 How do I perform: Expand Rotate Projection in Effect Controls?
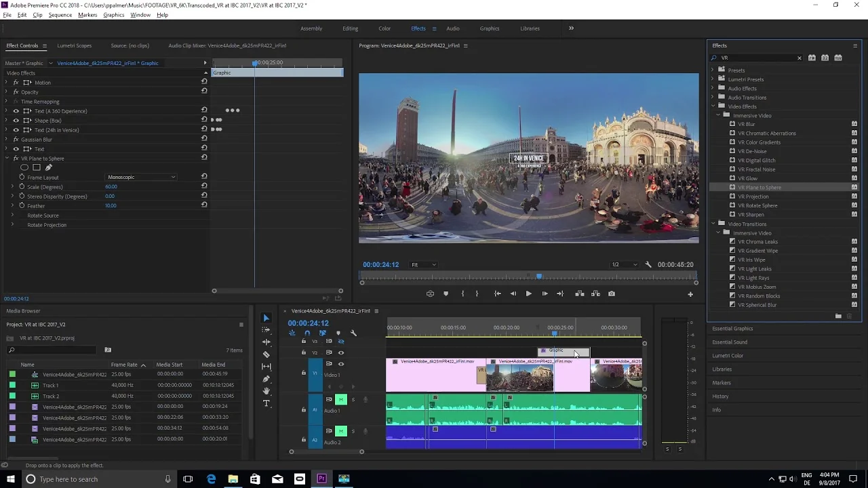[12, 224]
